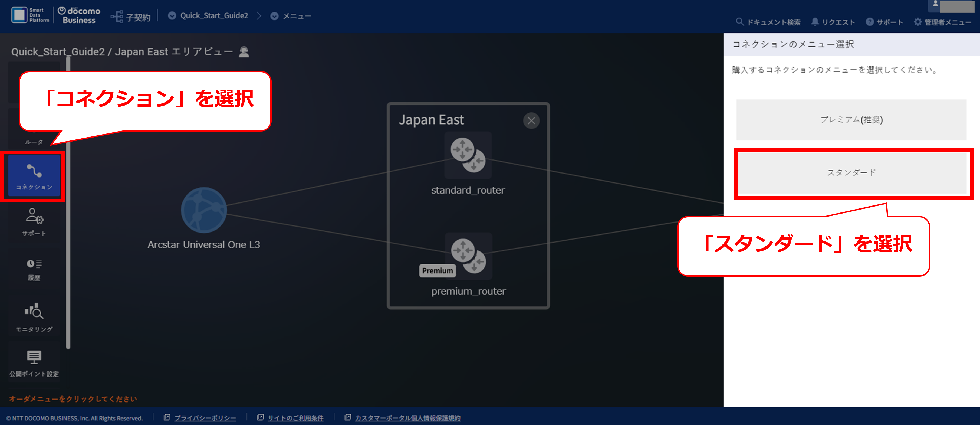Click the オーダメニューをクリックしてください message
The image size is (980, 425).
tap(73, 398)
